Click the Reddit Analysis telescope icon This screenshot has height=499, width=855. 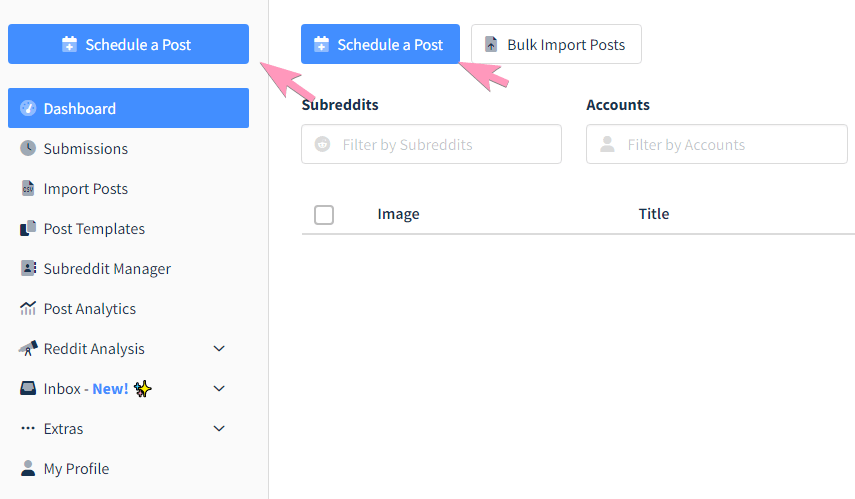click(x=28, y=348)
